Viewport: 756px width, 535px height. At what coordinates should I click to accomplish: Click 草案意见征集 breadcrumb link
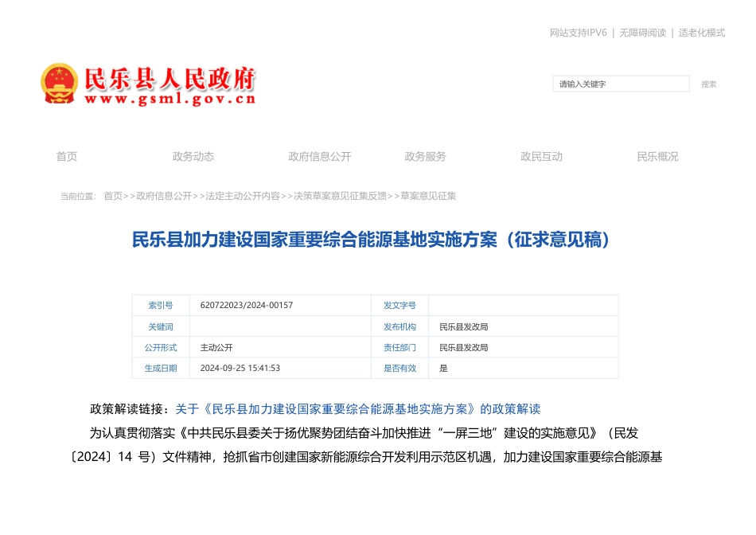click(x=428, y=196)
